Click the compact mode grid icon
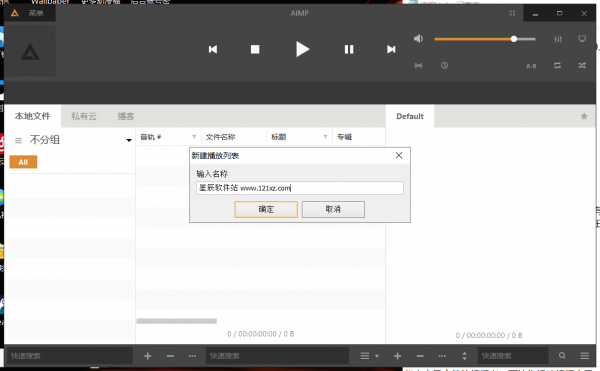The width and height of the screenshot is (600, 371). (x=512, y=13)
